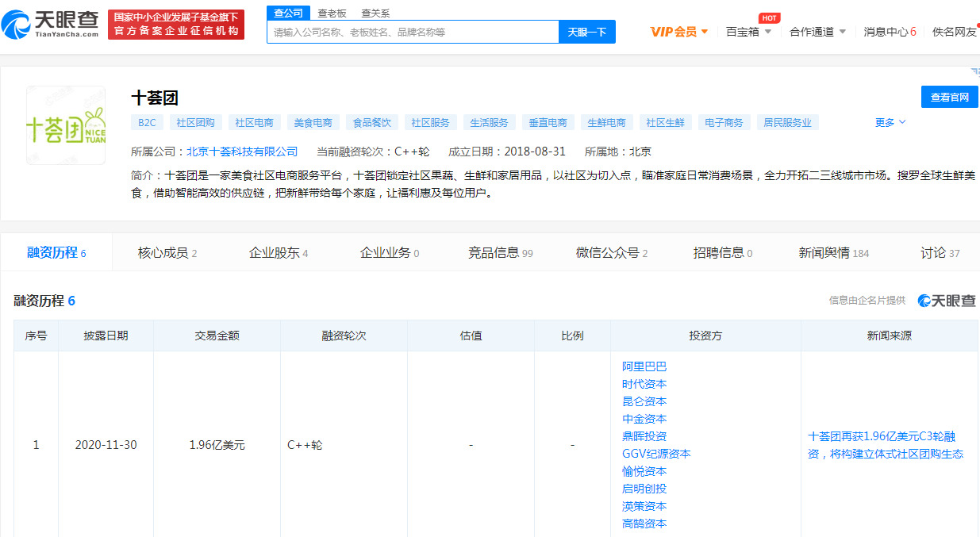The image size is (980, 537).
Task: Click the TianYanCha logo at top left
Action: click(x=50, y=25)
